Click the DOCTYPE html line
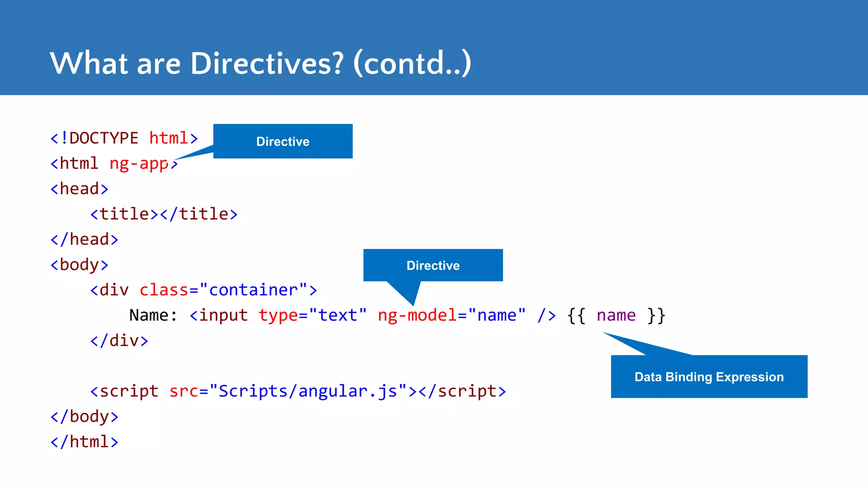868x488 pixels. coord(124,139)
